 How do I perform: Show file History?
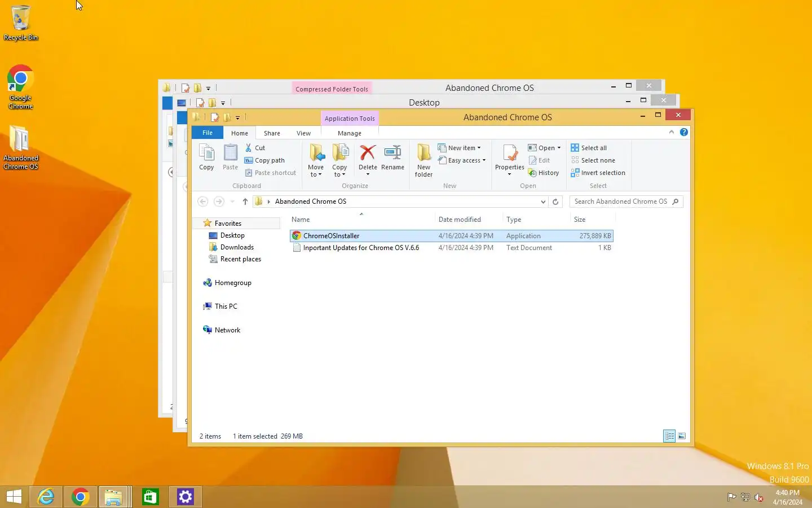coord(544,173)
